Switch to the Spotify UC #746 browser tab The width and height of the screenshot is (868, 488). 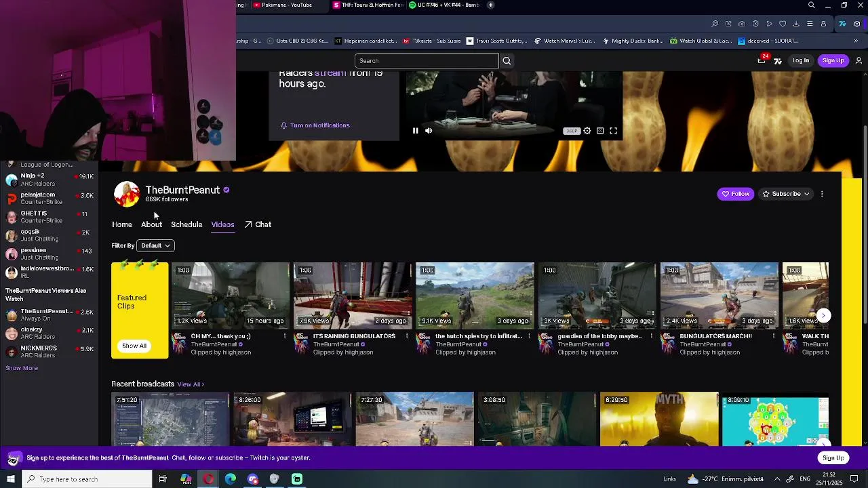pos(443,5)
